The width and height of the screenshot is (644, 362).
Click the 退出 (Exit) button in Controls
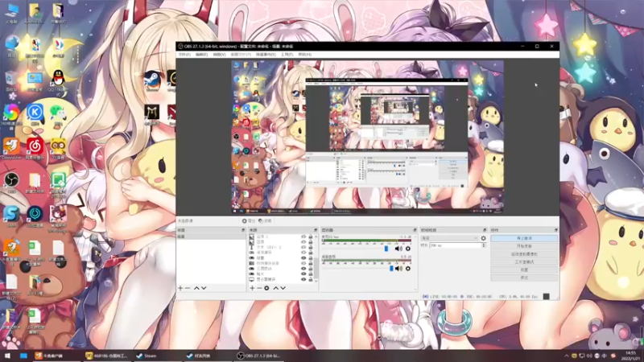tap(524, 278)
